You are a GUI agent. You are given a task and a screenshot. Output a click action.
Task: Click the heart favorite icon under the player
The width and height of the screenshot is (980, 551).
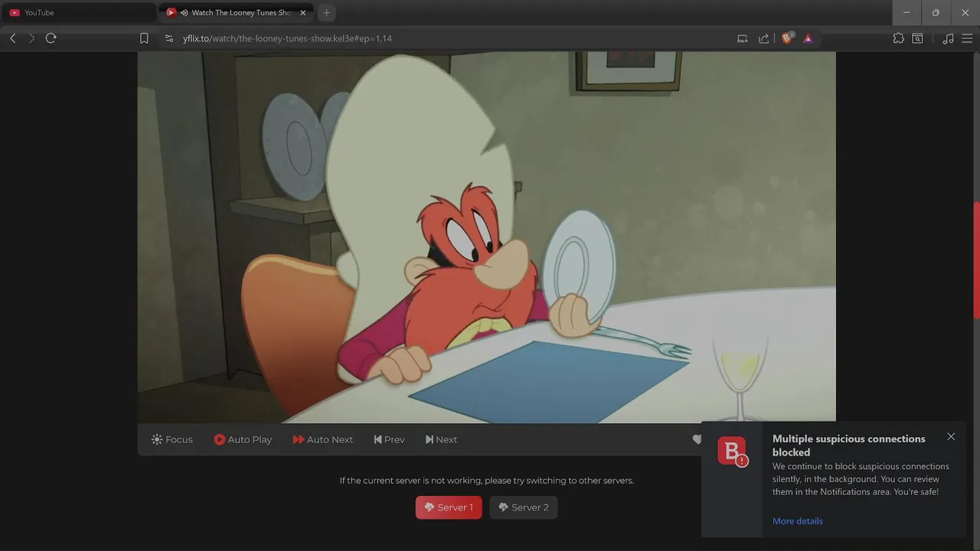tap(697, 439)
